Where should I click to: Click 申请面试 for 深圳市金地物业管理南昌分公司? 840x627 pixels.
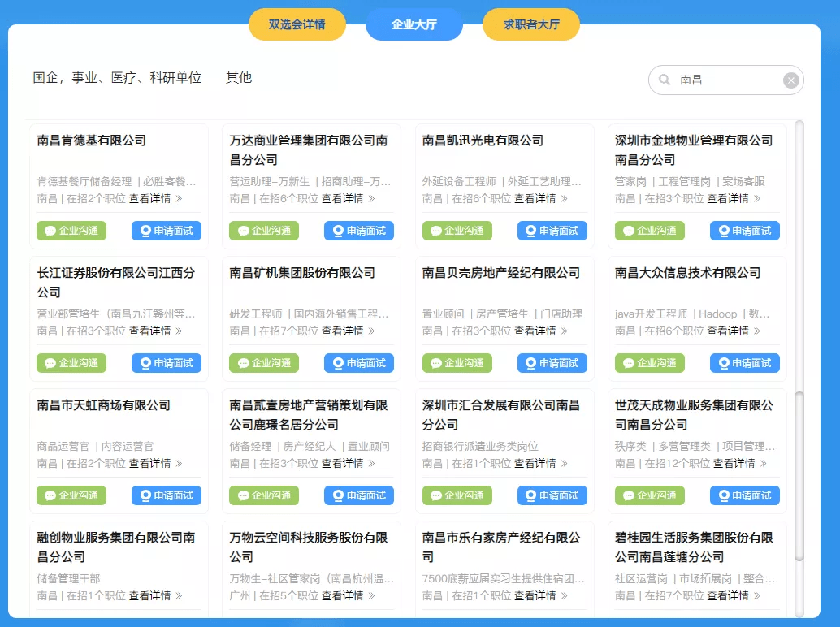coord(745,231)
